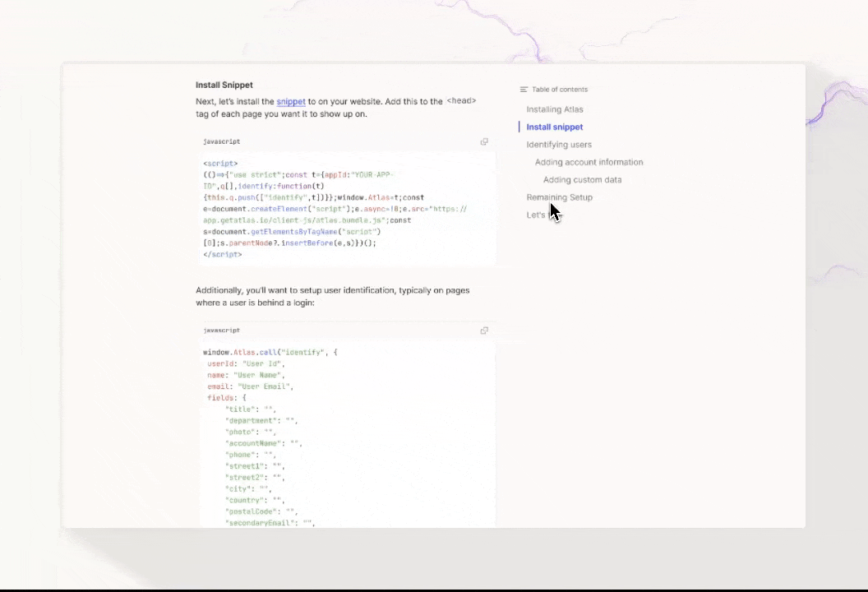Click the closing </script> tag line
Image resolution: width=868 pixels, height=592 pixels.
click(222, 255)
